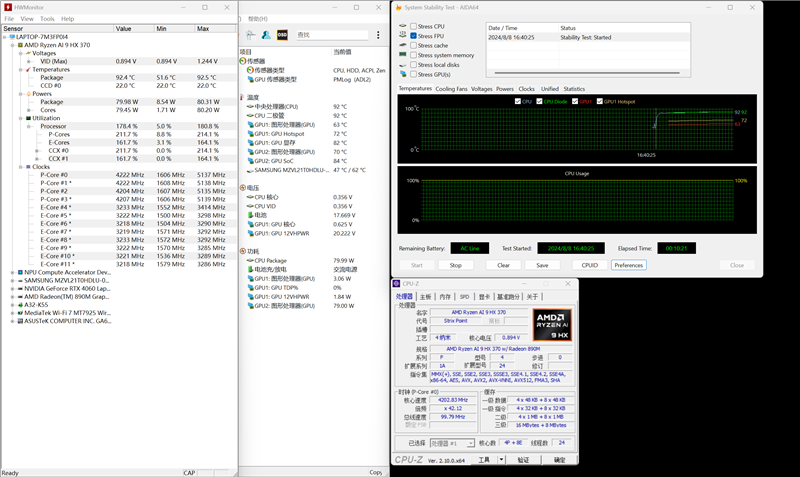Click the CPUID button in AIDA64
The height and width of the screenshot is (477, 800).
point(590,265)
